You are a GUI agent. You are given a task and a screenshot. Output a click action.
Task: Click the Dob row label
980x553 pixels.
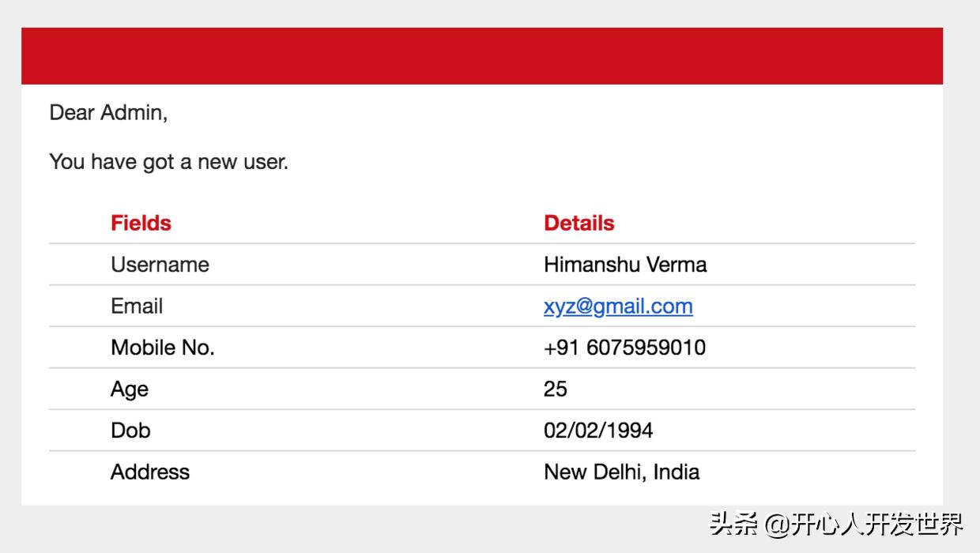[x=130, y=430]
